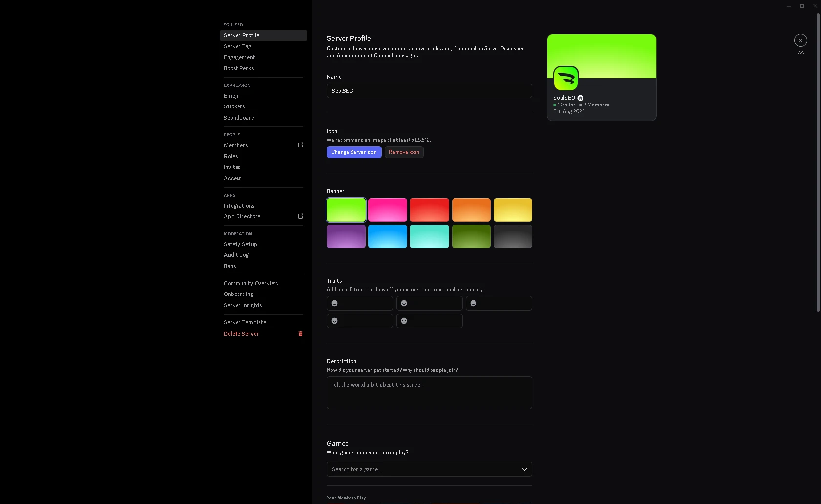
Task: Select the yellow banner color
Action: [x=513, y=210]
